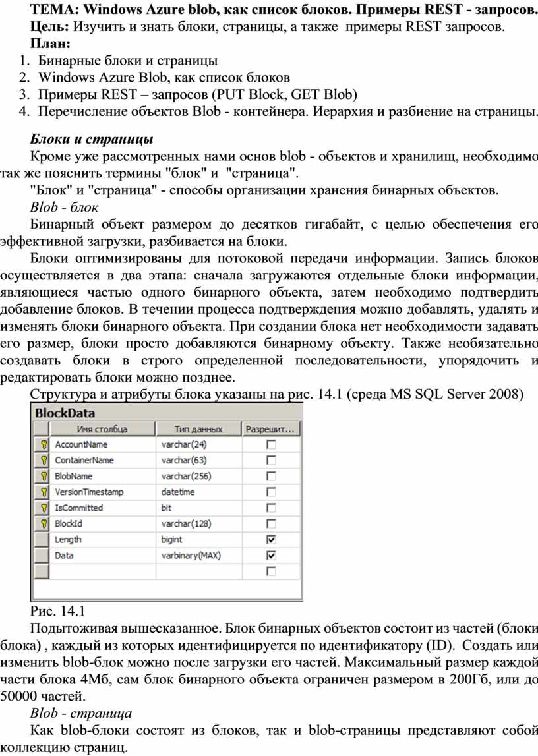Click the 'Blob - страница' subheading
538x756 pixels.
[x=81, y=713]
